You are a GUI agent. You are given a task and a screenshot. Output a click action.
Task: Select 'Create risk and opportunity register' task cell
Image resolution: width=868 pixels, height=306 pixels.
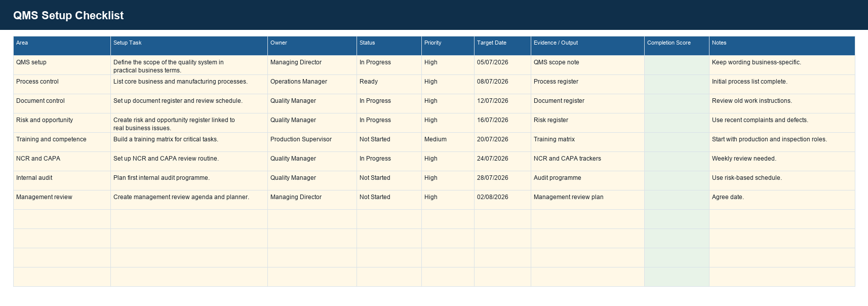click(x=189, y=123)
